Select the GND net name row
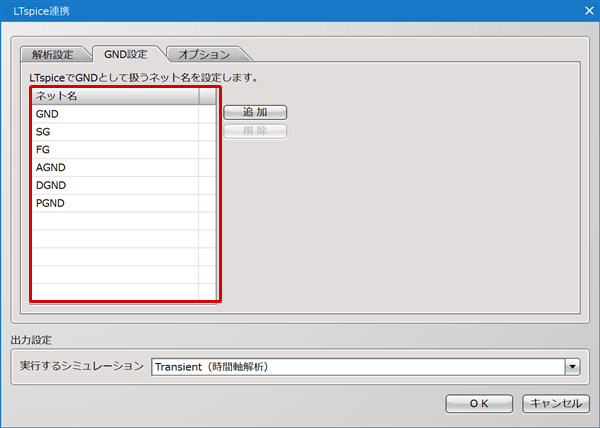Viewport: 600px width, 428px height. [x=115, y=114]
